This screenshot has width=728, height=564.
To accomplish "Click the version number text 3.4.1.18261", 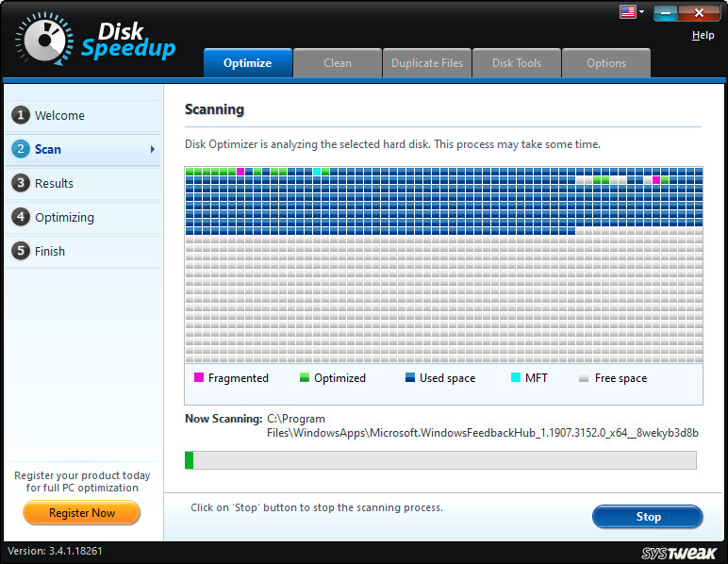I will click(x=75, y=551).
